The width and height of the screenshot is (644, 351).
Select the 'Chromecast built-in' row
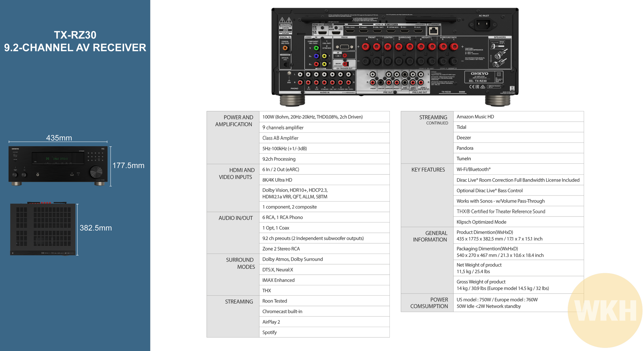324,311
